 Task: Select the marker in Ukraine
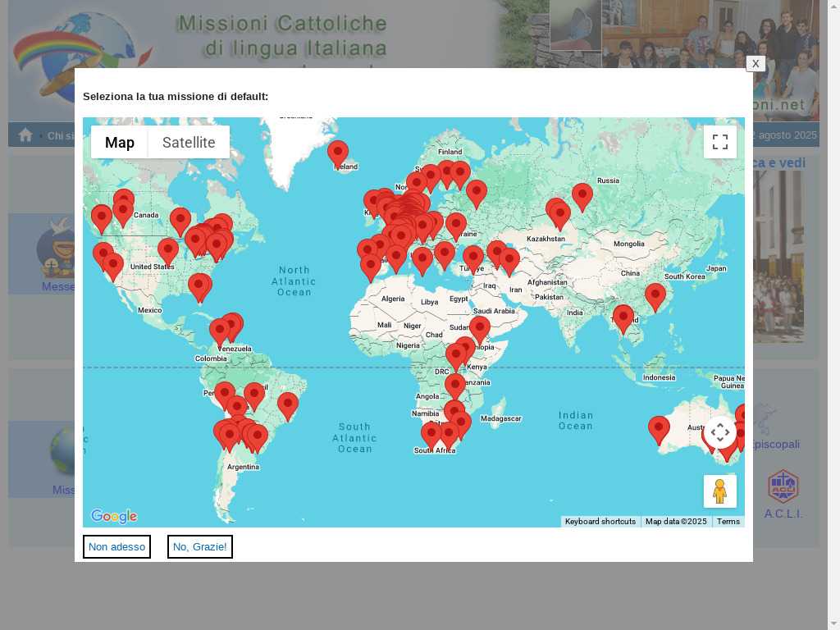(x=456, y=226)
